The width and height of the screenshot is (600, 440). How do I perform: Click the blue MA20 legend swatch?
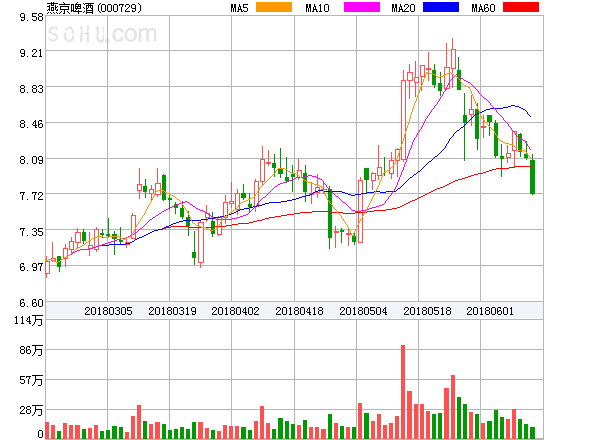(x=441, y=7)
